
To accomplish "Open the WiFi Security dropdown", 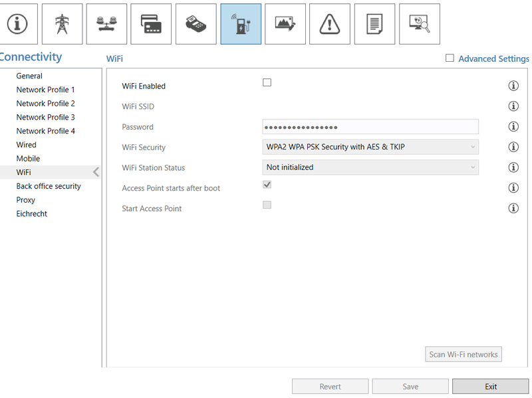I will [370, 147].
